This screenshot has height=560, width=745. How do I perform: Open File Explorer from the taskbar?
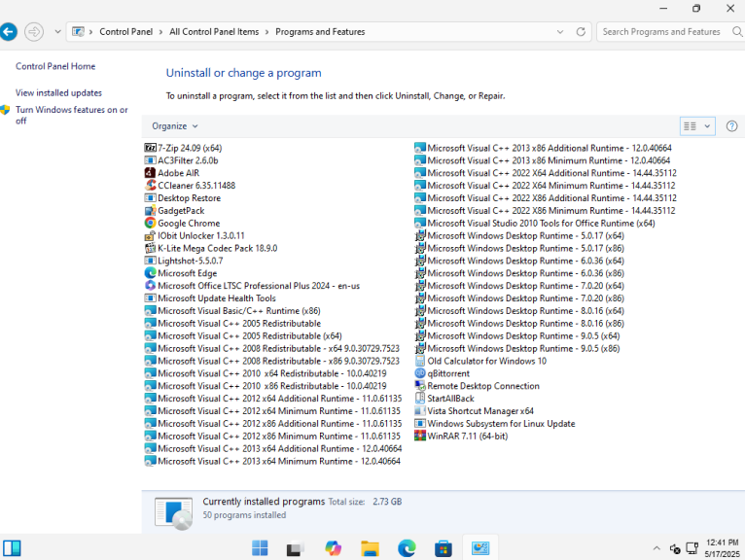pos(370,548)
